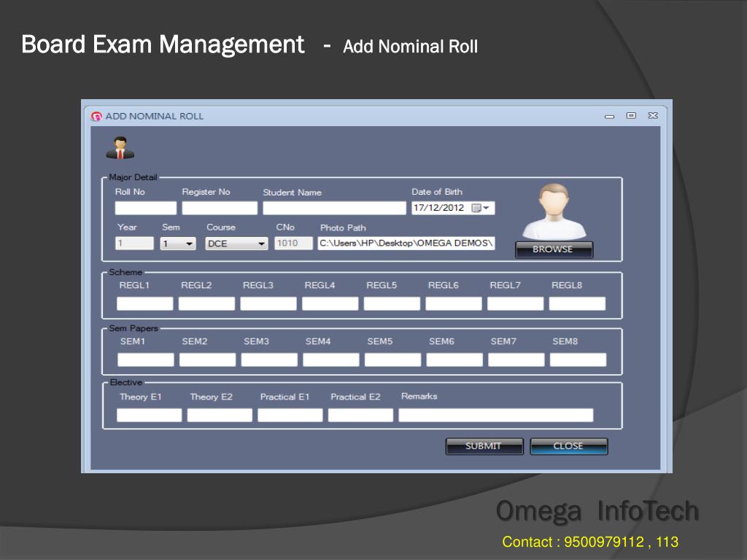
Task: Focus the Student Name input field
Action: tap(334, 208)
